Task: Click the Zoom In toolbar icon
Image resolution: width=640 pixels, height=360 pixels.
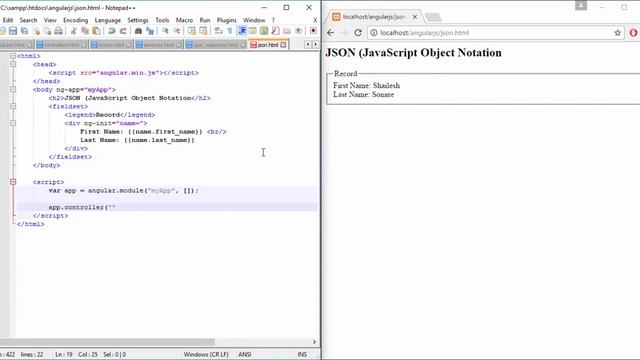Action: (x=165, y=31)
